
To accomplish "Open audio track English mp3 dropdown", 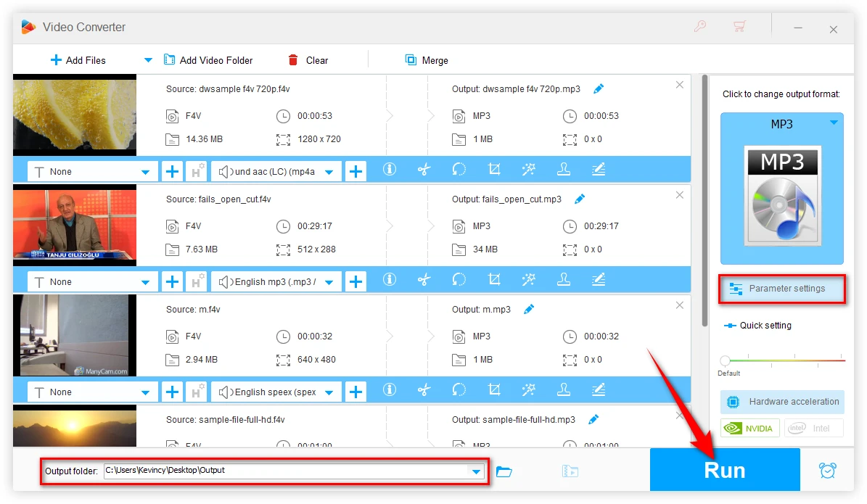I will (276, 282).
